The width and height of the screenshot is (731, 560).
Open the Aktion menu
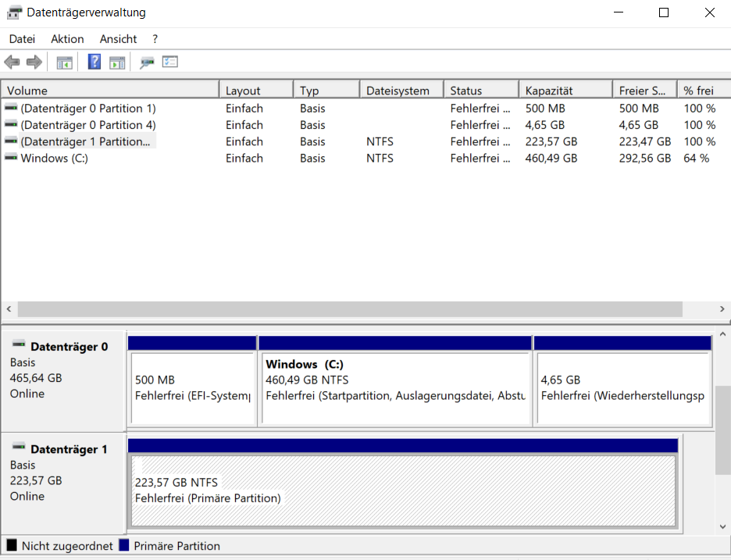click(67, 39)
